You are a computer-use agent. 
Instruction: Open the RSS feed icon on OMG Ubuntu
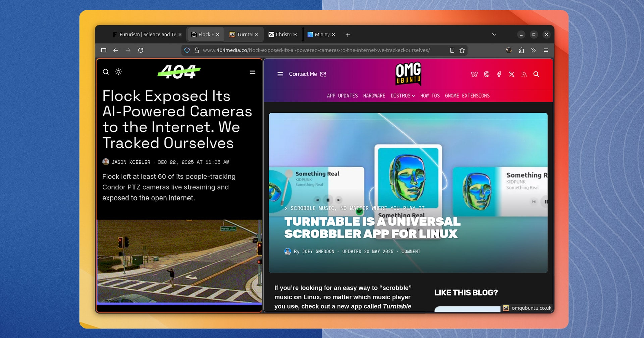524,74
